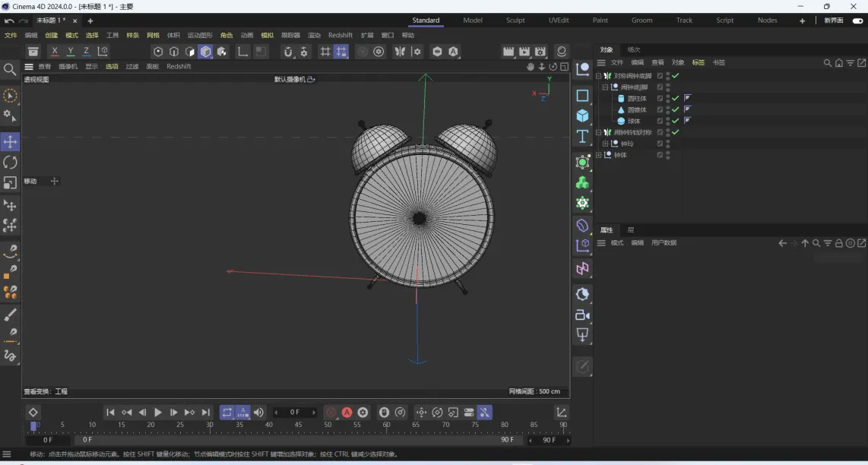Expand the 钟体 object node
Image resolution: width=868 pixels, height=465 pixels.
599,155
